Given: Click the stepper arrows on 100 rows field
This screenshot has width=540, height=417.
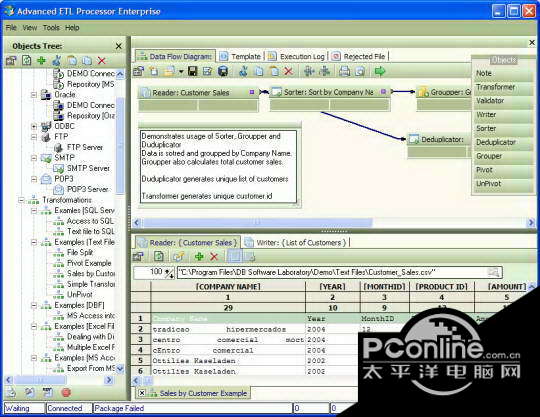Looking at the screenshot, I should tap(169, 273).
